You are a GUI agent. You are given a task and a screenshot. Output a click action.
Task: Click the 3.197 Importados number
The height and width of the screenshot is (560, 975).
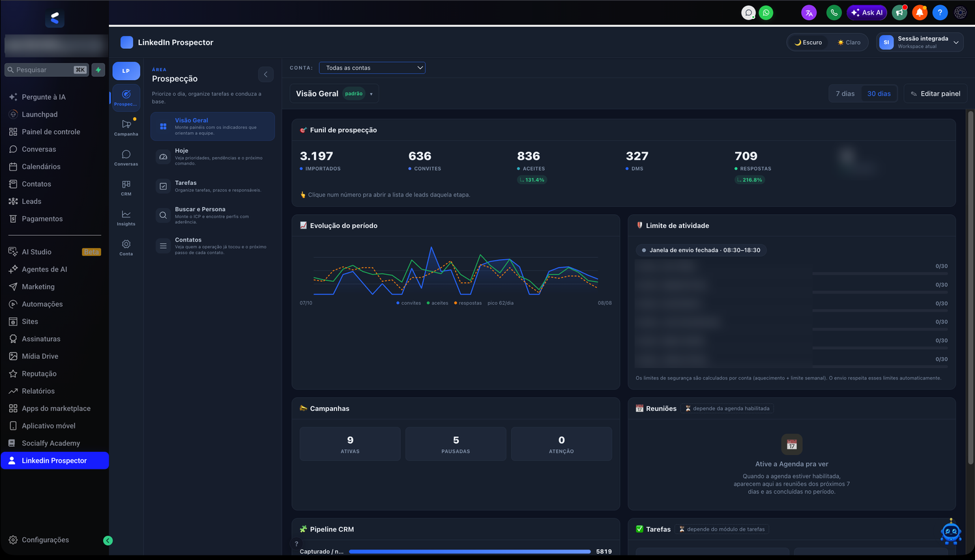coord(316,156)
